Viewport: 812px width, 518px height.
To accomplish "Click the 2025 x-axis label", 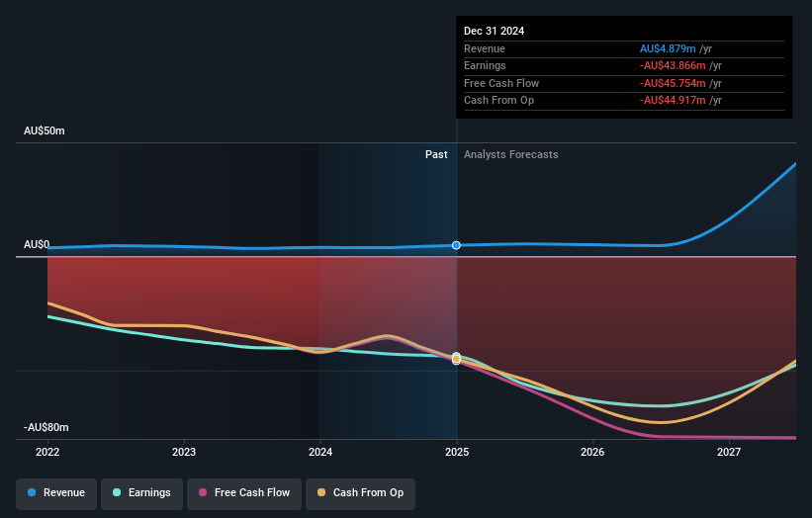I will 457,452.
